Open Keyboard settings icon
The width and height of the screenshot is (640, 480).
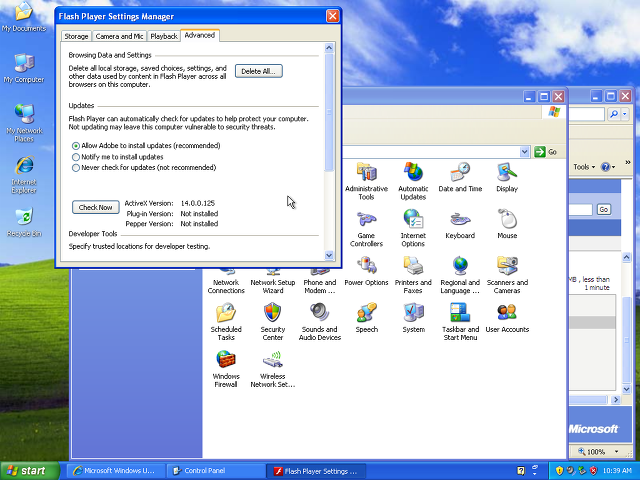(460, 224)
